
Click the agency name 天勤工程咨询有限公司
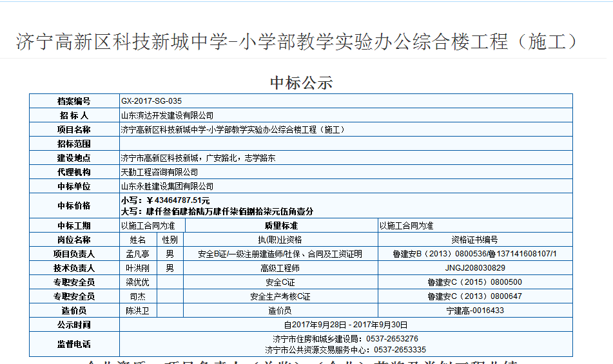pyautogui.click(x=159, y=172)
